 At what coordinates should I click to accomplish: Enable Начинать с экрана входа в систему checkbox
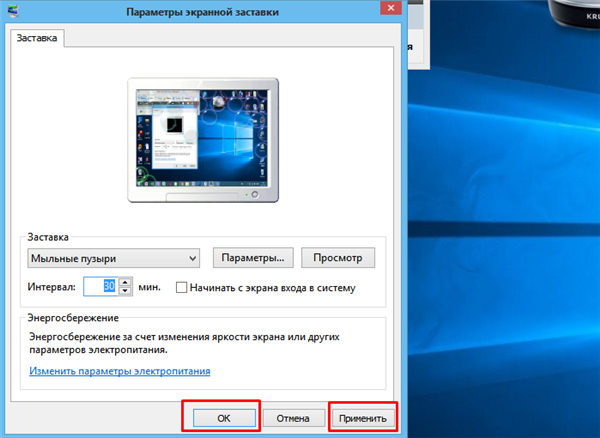(x=181, y=287)
